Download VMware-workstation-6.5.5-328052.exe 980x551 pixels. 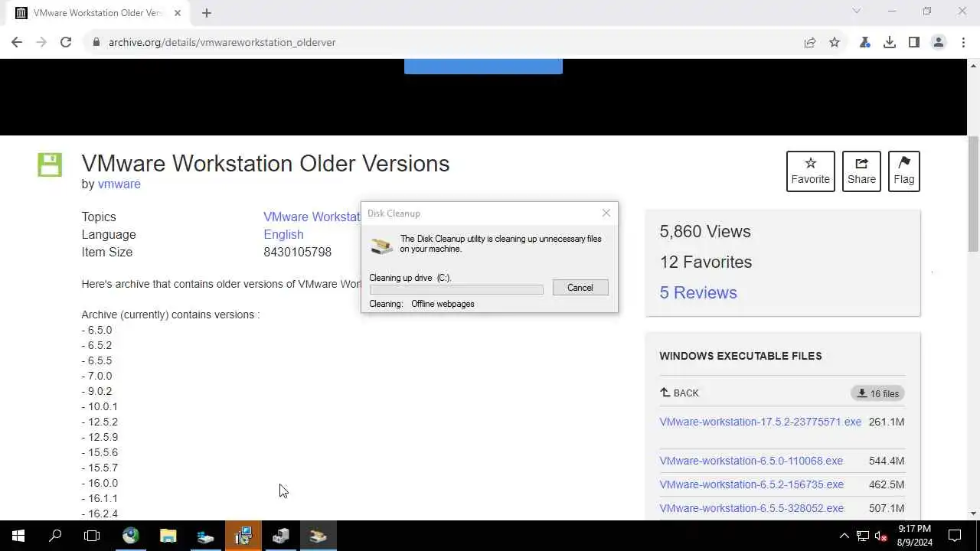pyautogui.click(x=751, y=508)
